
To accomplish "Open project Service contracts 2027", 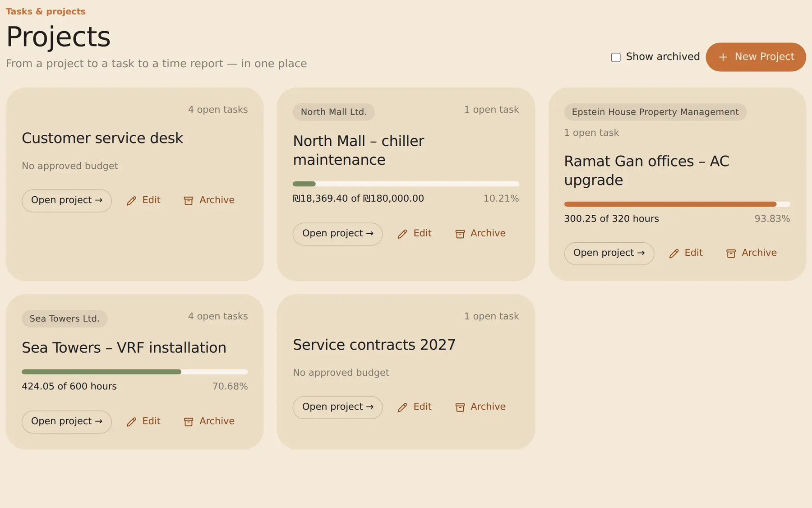I will click(x=338, y=407).
